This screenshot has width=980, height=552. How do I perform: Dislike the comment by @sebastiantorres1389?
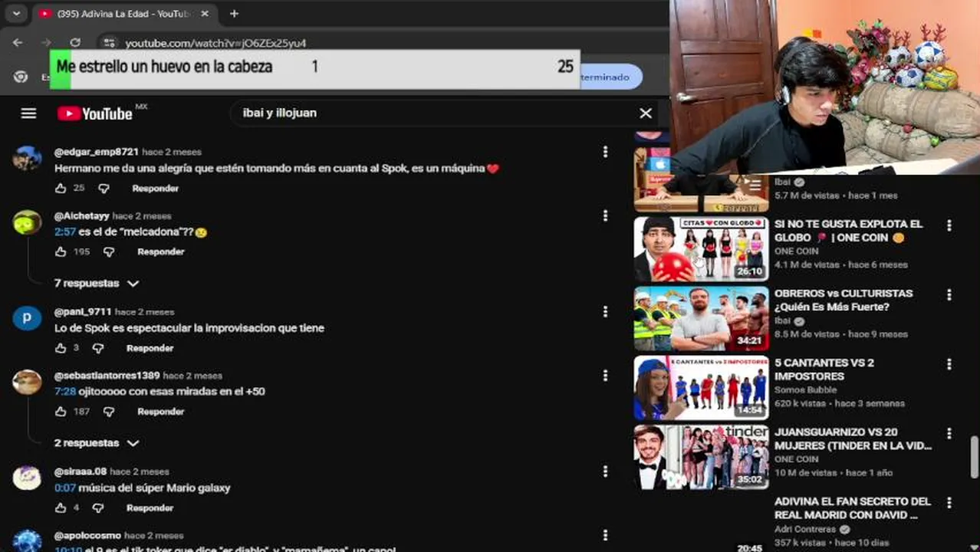coord(109,412)
